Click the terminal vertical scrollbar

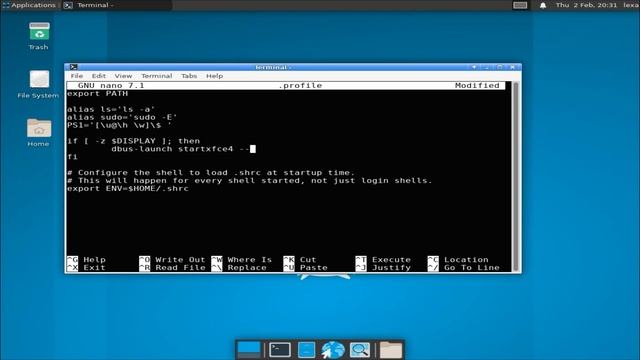click(516, 176)
